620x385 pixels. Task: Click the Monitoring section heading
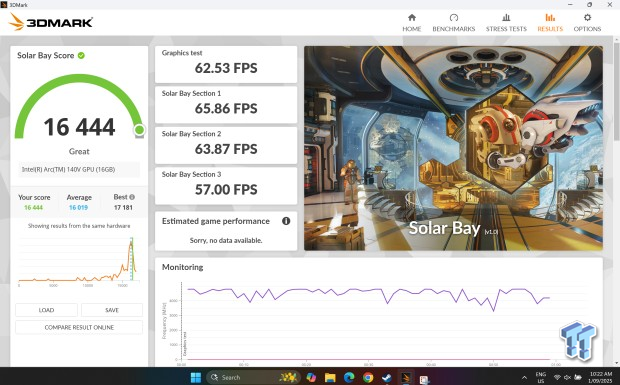point(182,267)
